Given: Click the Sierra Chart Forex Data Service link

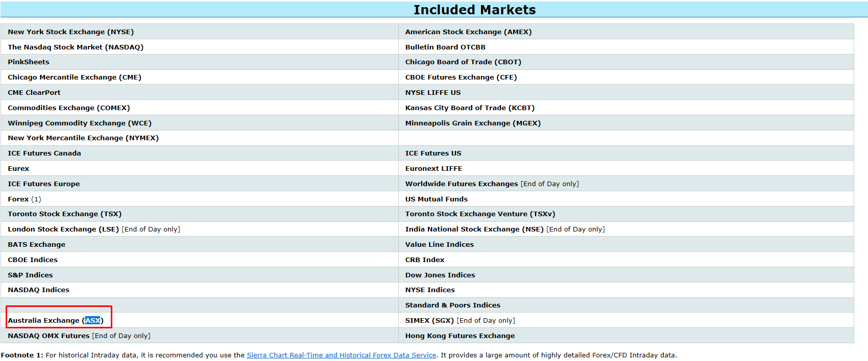Looking at the screenshot, I should click(341, 355).
